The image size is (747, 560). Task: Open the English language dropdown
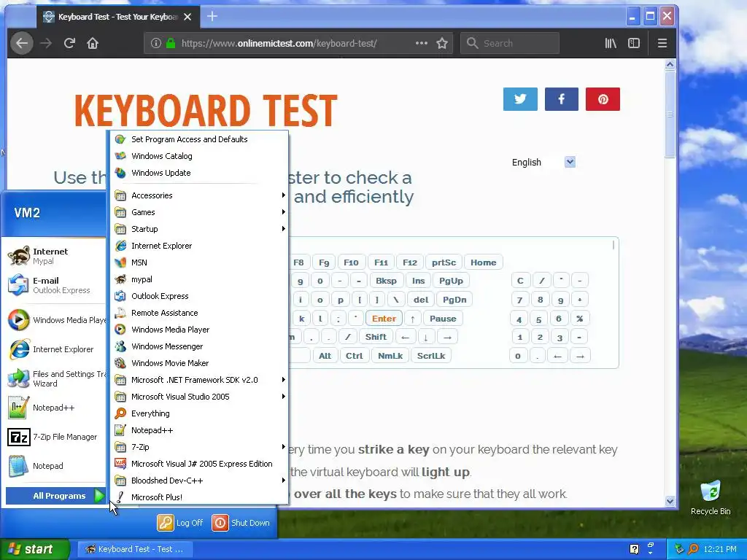pyautogui.click(x=570, y=163)
